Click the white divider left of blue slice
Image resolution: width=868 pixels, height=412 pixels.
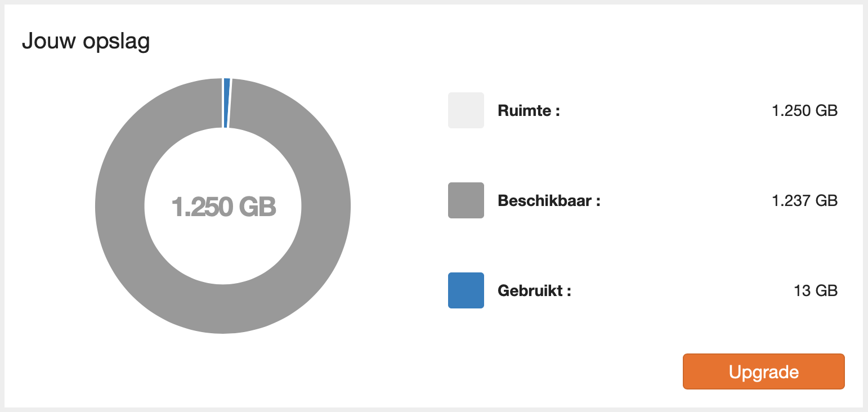(222, 103)
